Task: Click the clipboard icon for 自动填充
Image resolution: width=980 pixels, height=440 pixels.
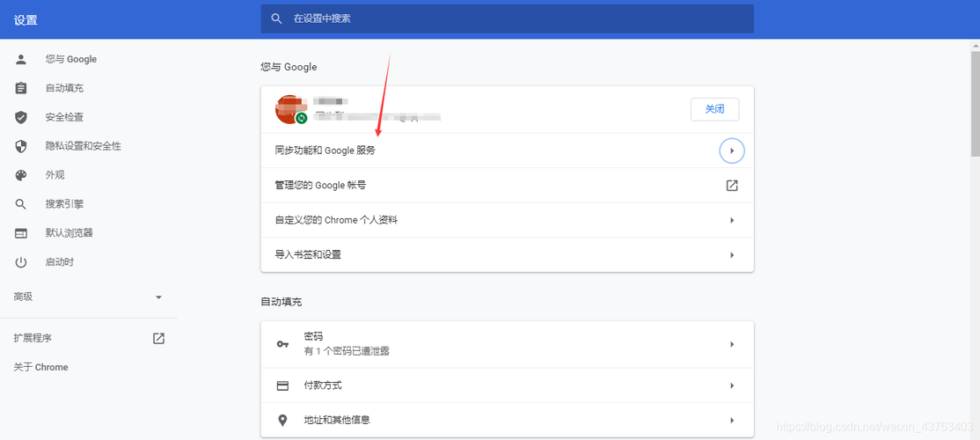Action: pyautogui.click(x=21, y=88)
